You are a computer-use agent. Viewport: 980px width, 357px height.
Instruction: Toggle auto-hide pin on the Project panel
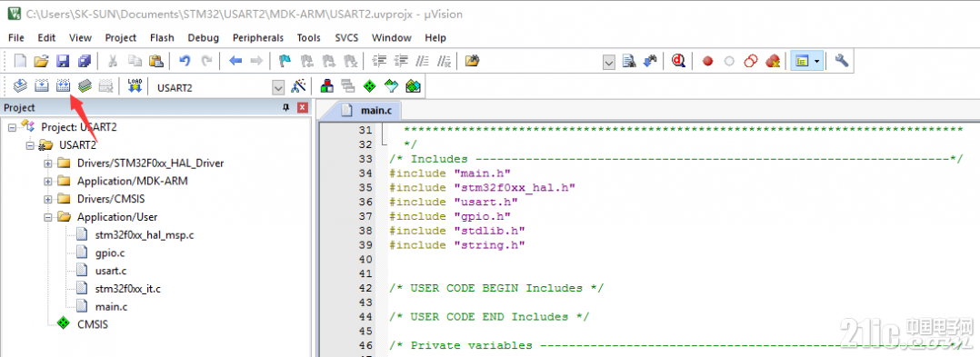[x=286, y=107]
